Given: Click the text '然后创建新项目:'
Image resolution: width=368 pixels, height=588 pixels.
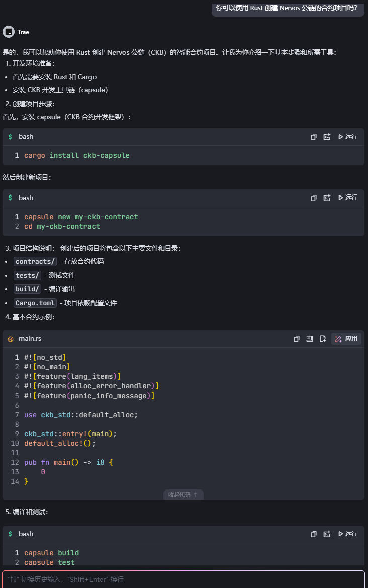Looking at the screenshot, I should click(27, 177).
